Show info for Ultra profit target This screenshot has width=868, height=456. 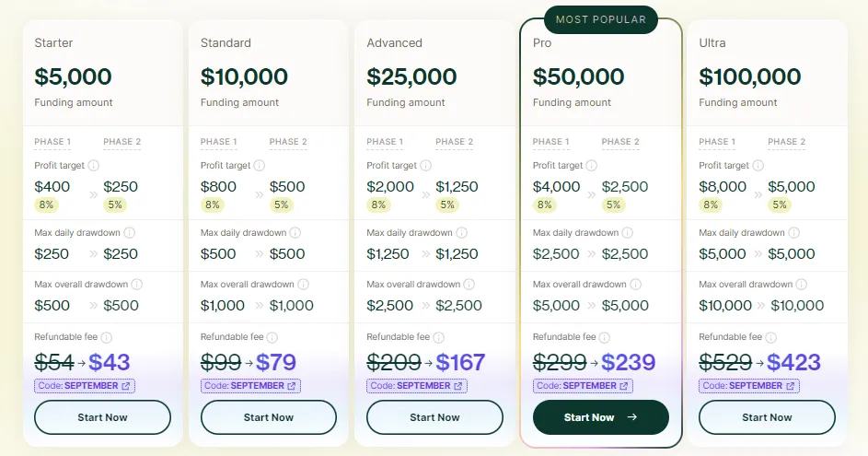758,166
